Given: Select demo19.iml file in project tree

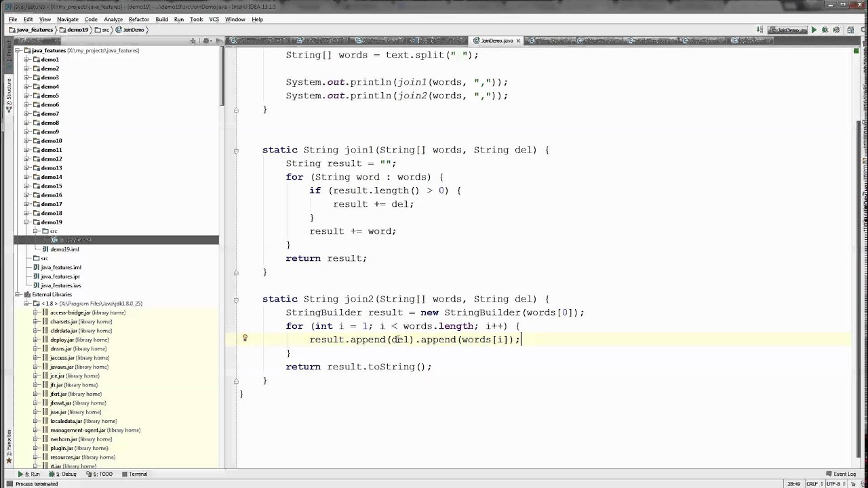Looking at the screenshot, I should [60, 249].
